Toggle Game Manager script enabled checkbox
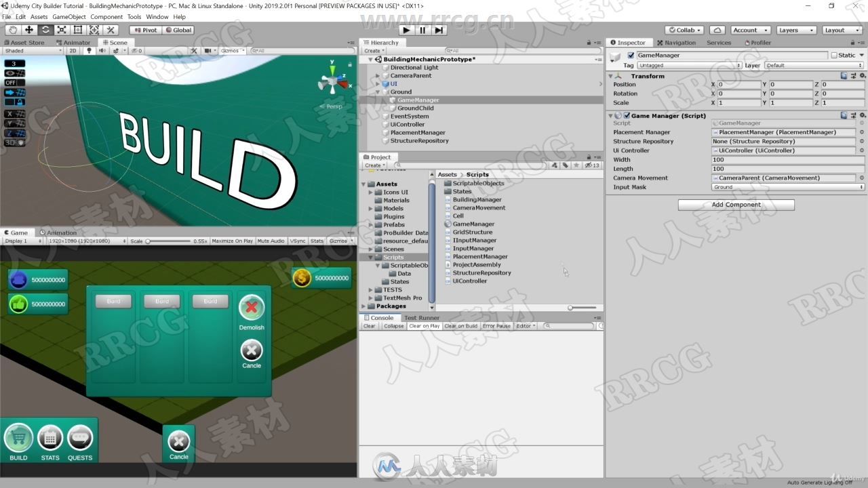This screenshot has width=868, height=488. pyautogui.click(x=627, y=116)
